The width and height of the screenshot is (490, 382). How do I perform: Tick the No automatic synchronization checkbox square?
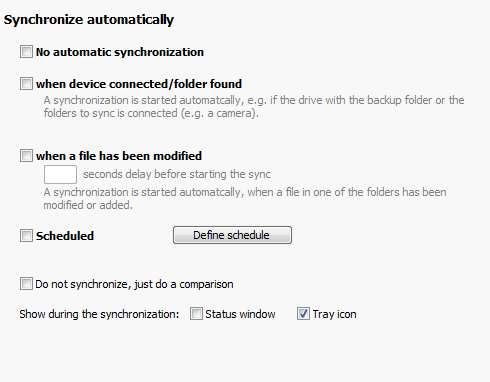(26, 52)
